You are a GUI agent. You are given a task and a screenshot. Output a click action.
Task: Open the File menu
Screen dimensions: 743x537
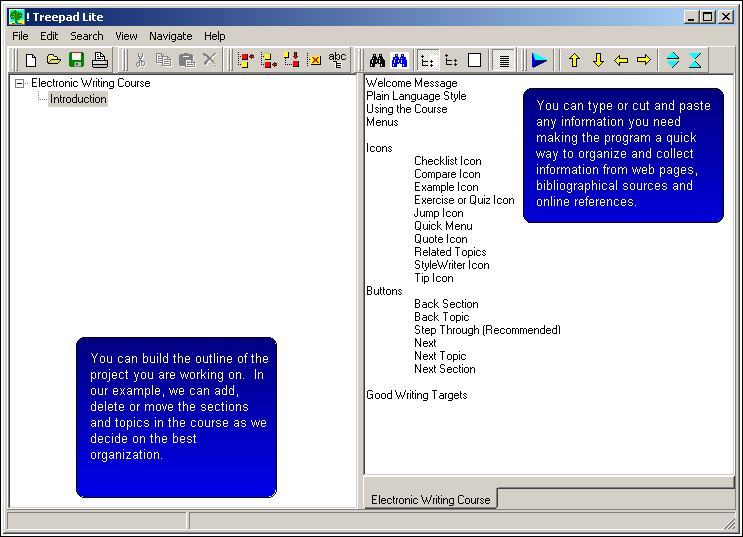[x=20, y=36]
